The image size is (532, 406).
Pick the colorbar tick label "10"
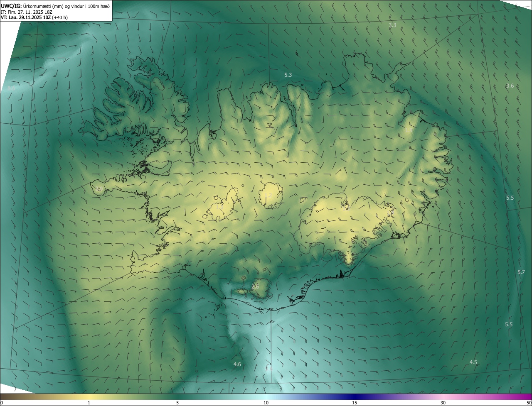266,403
